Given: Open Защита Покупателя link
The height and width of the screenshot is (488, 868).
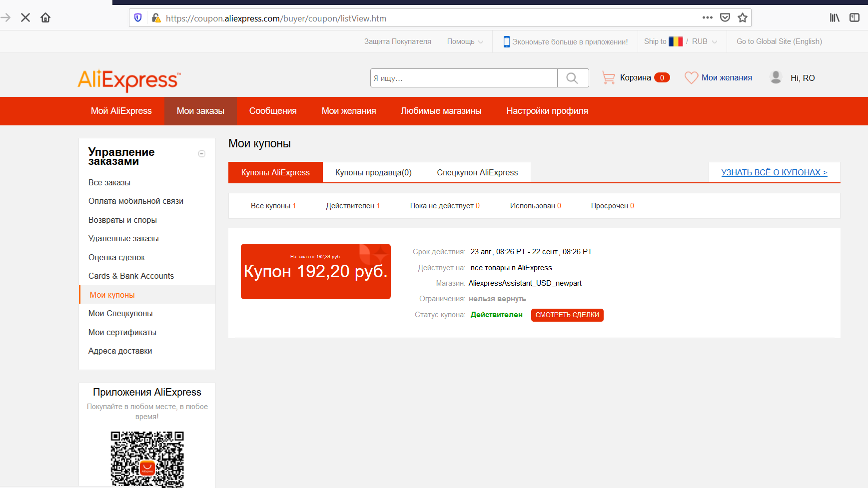Looking at the screenshot, I should tap(398, 41).
